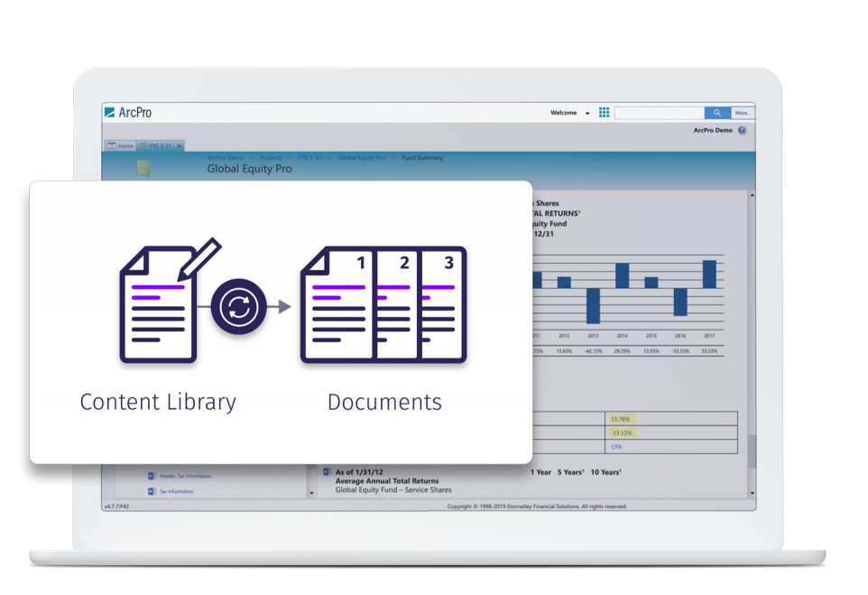Click the Fund Summary breadcrumb link
Screen dimensions: 868x595
[420, 157]
